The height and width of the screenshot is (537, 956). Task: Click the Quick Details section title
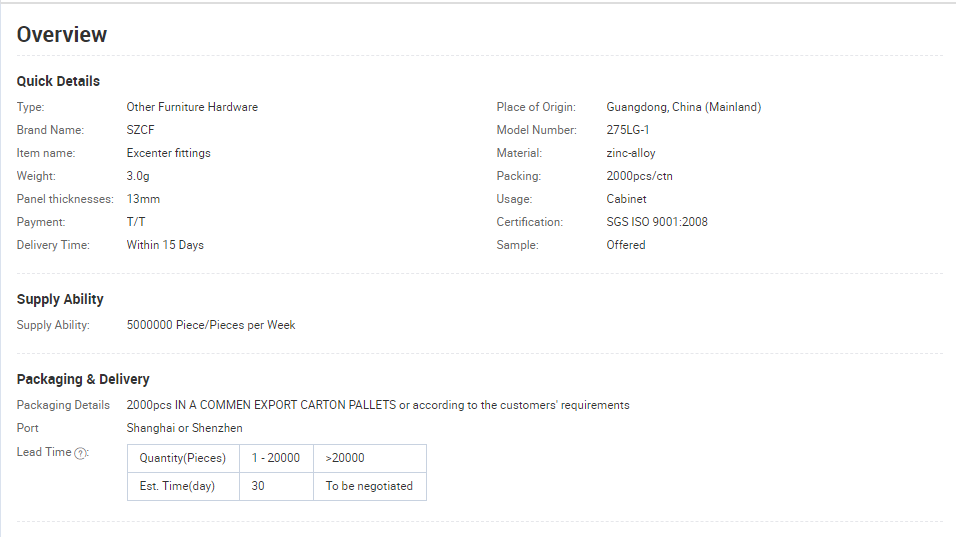point(58,81)
